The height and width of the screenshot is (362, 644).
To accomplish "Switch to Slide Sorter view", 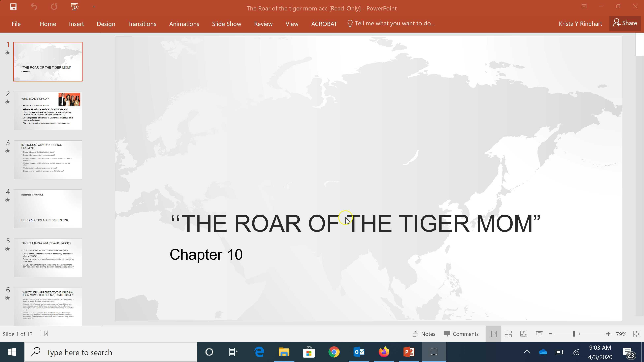I will (x=508, y=334).
